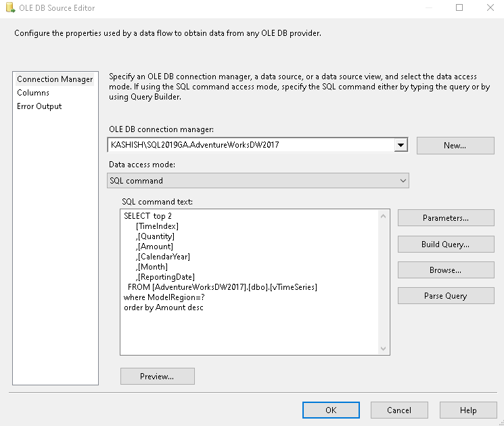This screenshot has height=426, width=504.
Task: Launch Build Query...
Action: [x=446, y=244]
